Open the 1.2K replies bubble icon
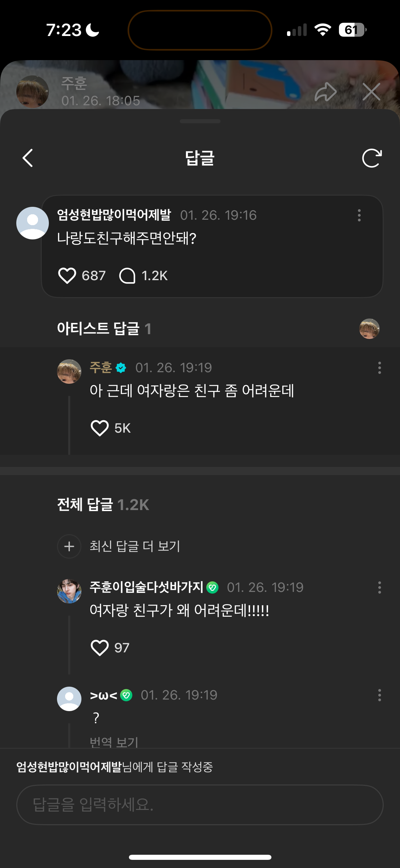 point(127,275)
